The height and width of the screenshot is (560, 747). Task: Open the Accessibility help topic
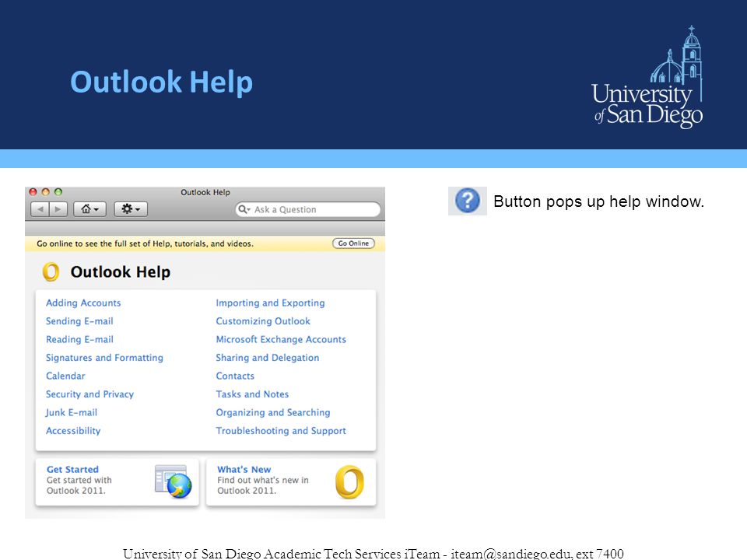point(73,430)
